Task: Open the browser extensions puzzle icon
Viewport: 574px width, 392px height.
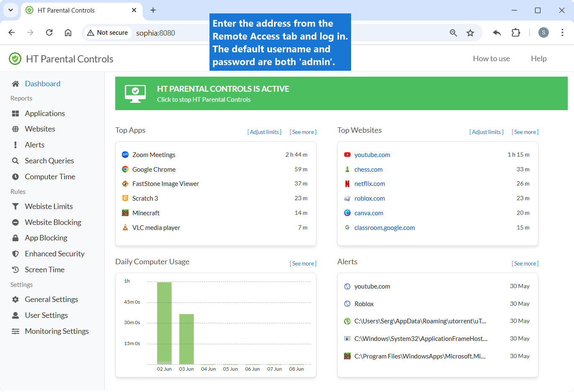Action: (x=516, y=33)
